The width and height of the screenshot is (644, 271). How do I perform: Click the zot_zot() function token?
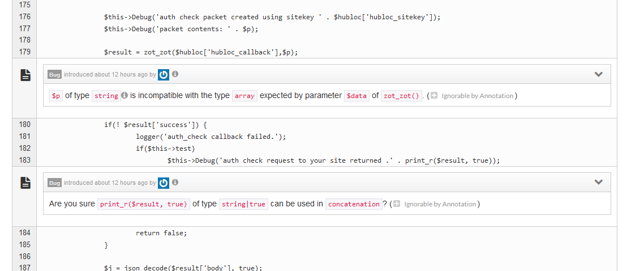pyautogui.click(x=401, y=96)
